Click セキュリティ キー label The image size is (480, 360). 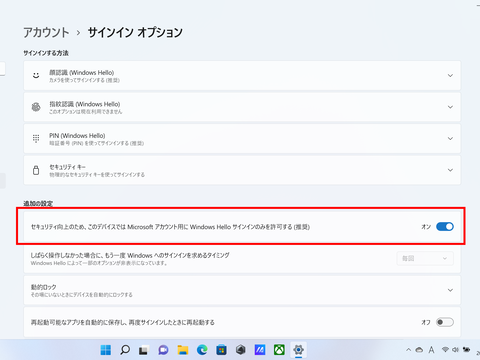click(68, 167)
